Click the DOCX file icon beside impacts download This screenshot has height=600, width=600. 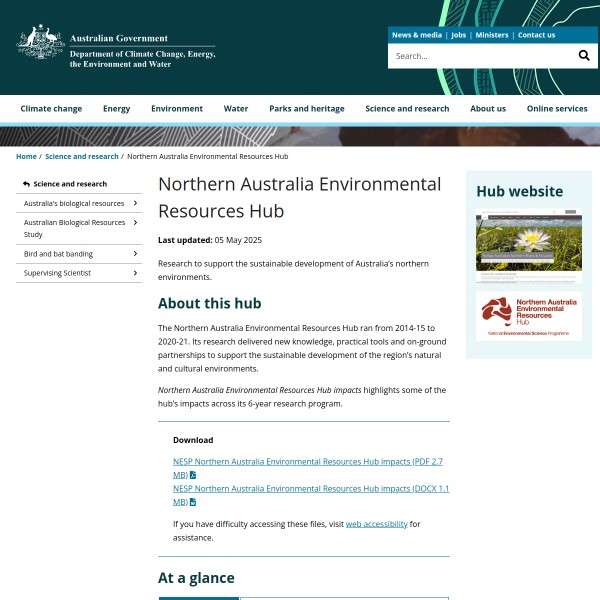coord(193,502)
